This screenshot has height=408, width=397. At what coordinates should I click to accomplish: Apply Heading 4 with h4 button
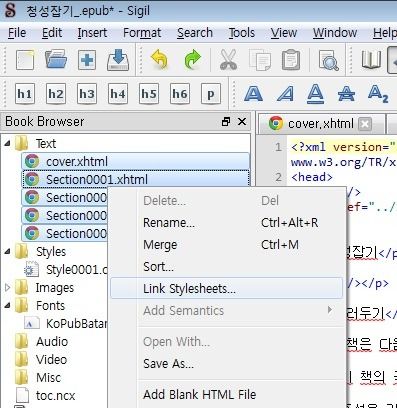pyautogui.click(x=118, y=94)
